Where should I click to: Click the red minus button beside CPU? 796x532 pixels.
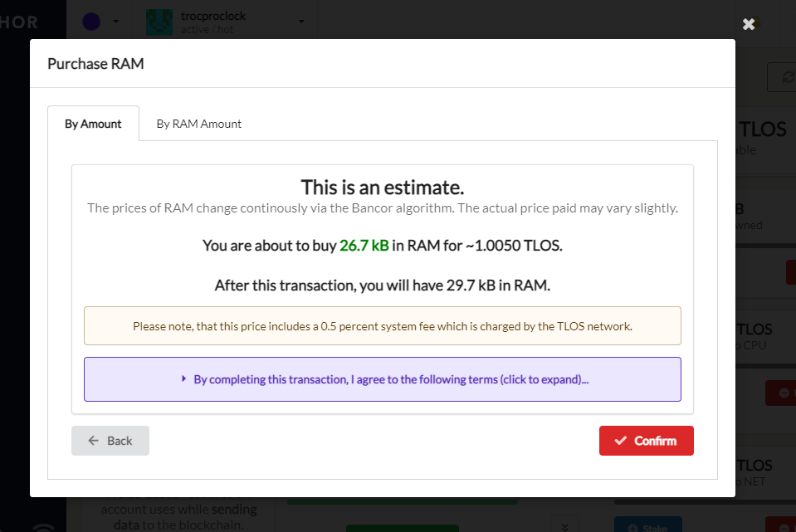784,393
